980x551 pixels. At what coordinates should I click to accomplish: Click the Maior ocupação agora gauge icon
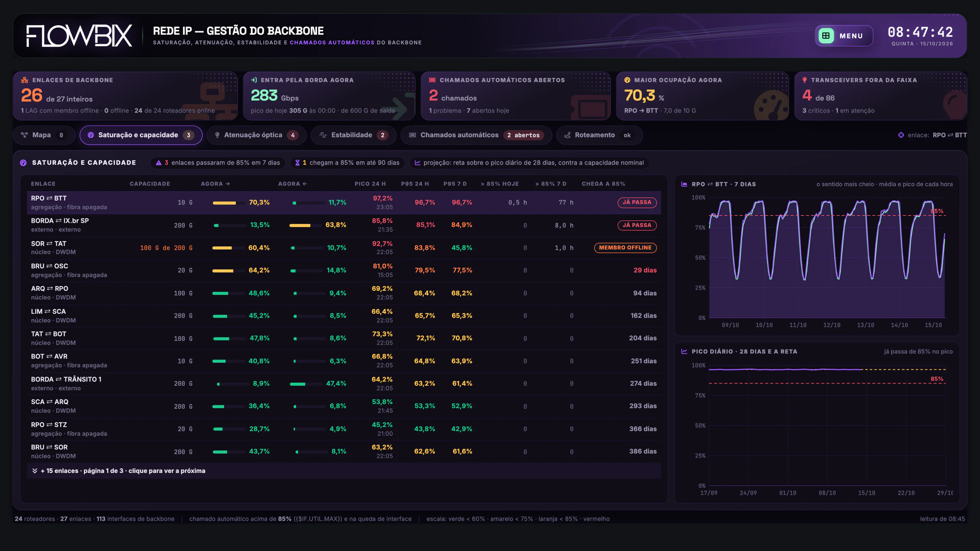(627, 80)
